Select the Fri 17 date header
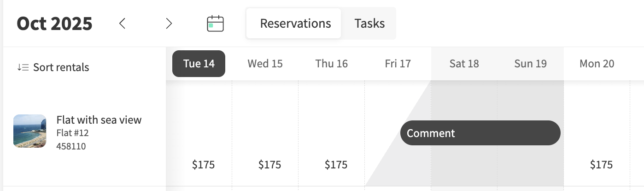 click(398, 64)
